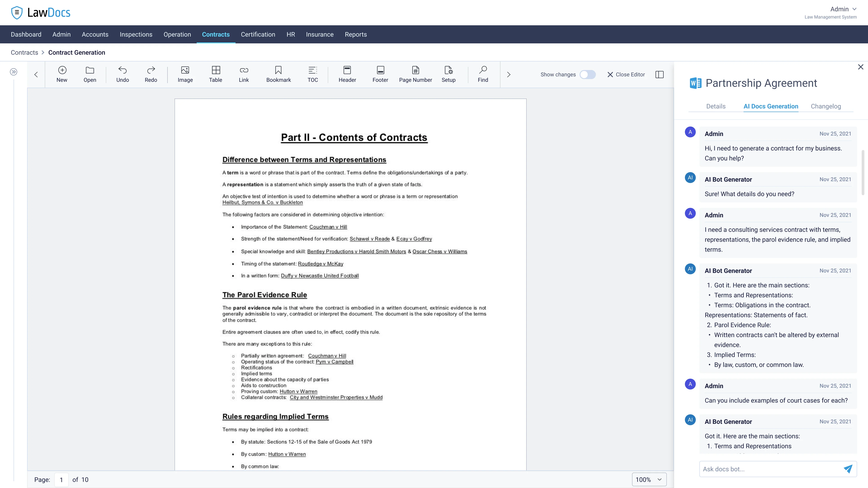Click the first AI Bot Generator avatar

pyautogui.click(x=690, y=178)
